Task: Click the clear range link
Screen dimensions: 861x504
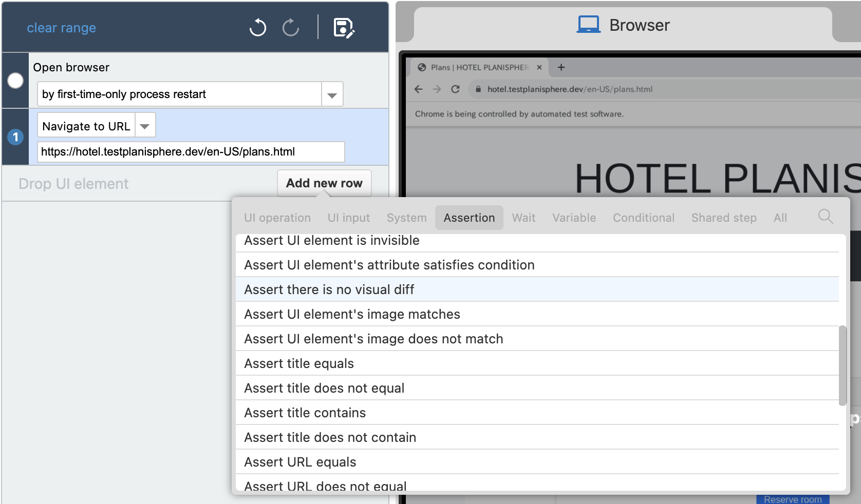Action: point(62,28)
